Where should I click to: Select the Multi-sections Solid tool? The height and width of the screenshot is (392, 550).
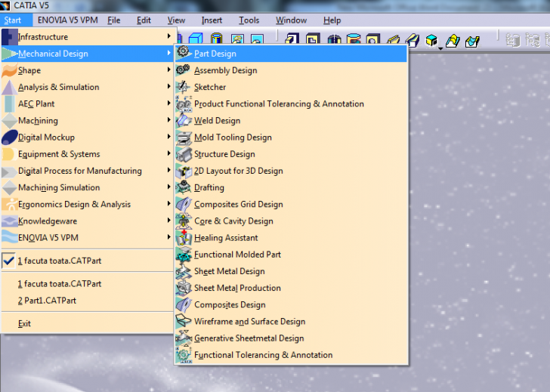453,41
